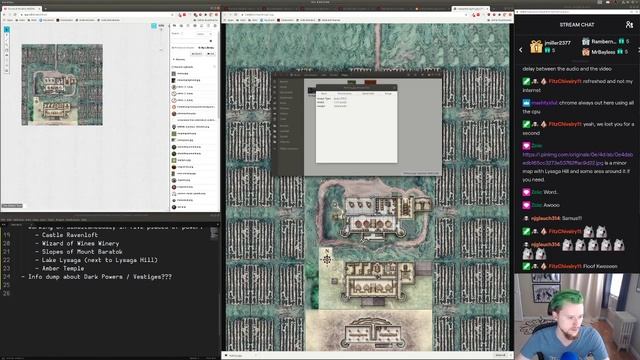Select the Roll20 browser tab
The height and width of the screenshot is (360, 640).
click(21, 9)
